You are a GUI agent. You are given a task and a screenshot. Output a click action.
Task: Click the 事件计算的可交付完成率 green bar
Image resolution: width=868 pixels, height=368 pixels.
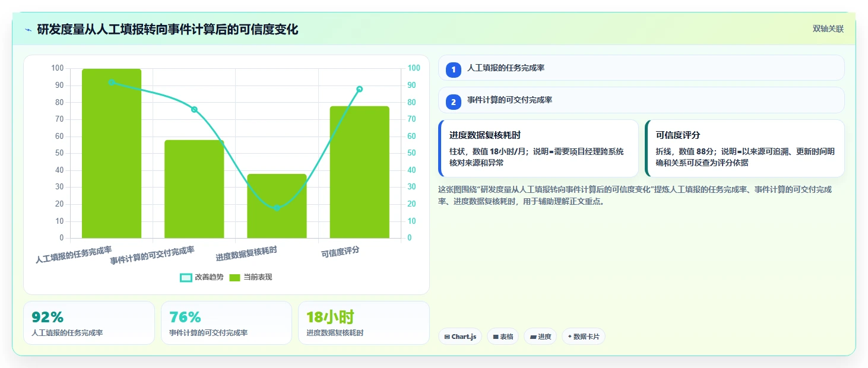194,189
